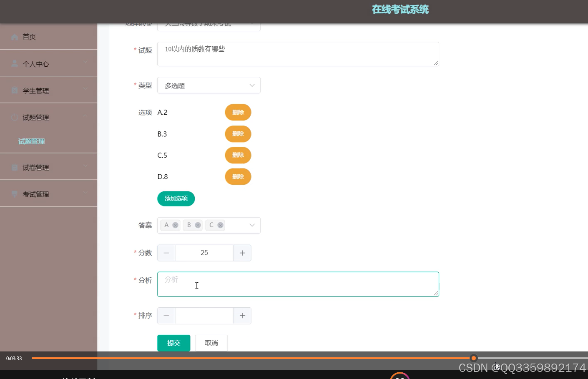This screenshot has width=588, height=379.
Task: Open the 类型 dropdown showing 多选题
Action: (209, 85)
